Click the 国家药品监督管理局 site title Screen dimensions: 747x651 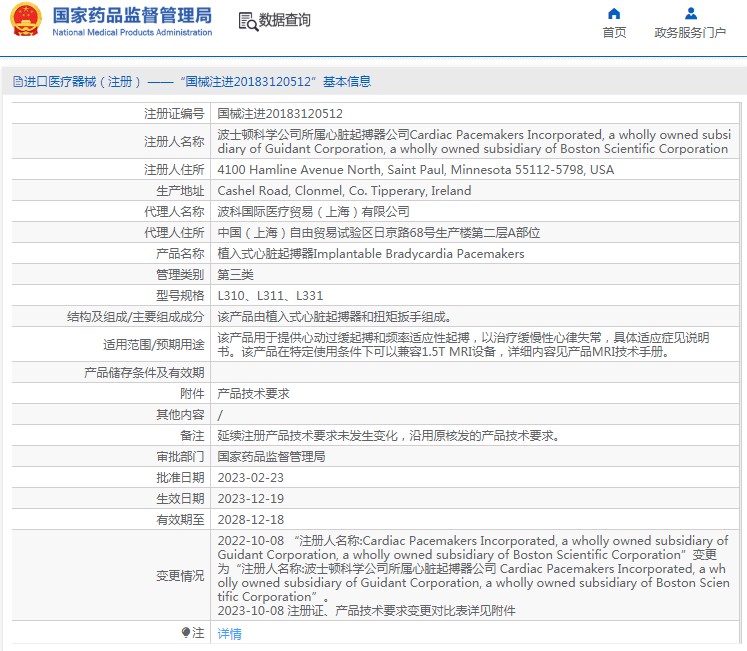(x=132, y=15)
